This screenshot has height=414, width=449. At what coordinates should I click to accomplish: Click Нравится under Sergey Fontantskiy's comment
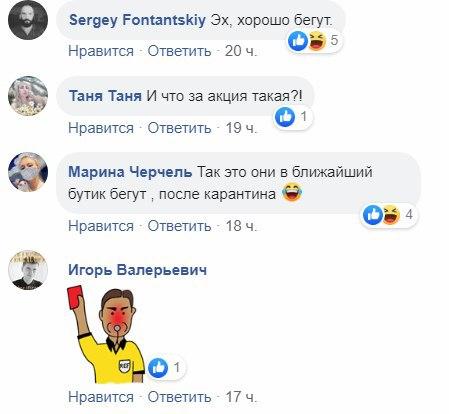101,51
